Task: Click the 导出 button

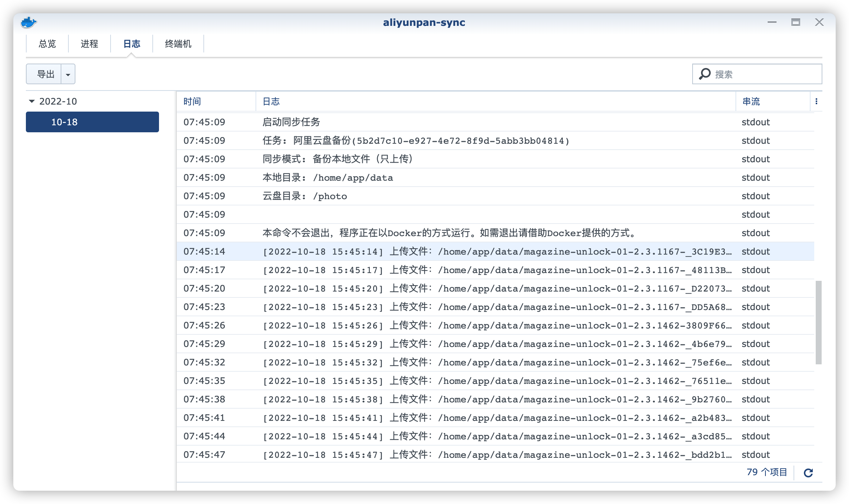Action: click(44, 74)
